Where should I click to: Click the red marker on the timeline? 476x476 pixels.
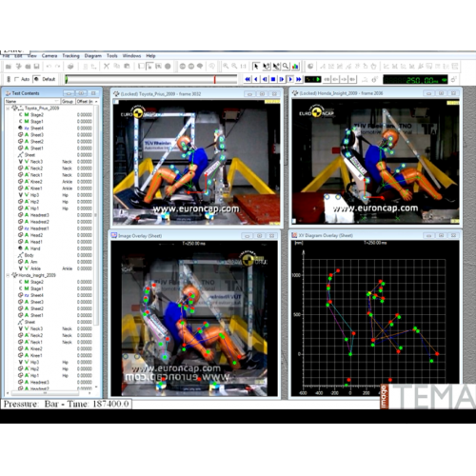point(215,79)
